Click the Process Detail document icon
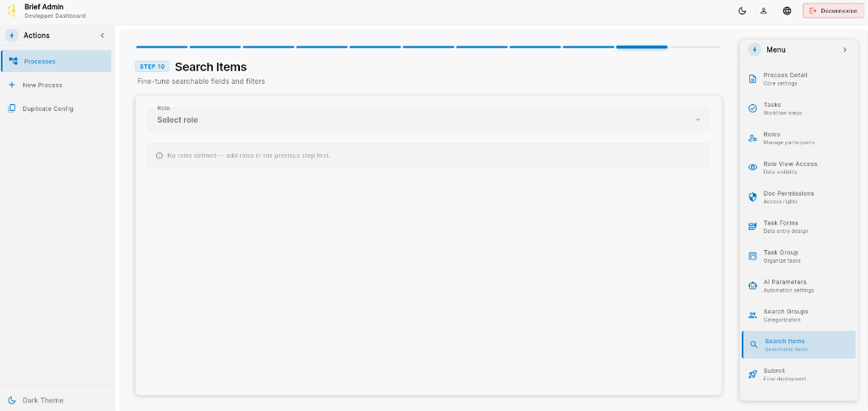868x411 pixels. pos(753,79)
